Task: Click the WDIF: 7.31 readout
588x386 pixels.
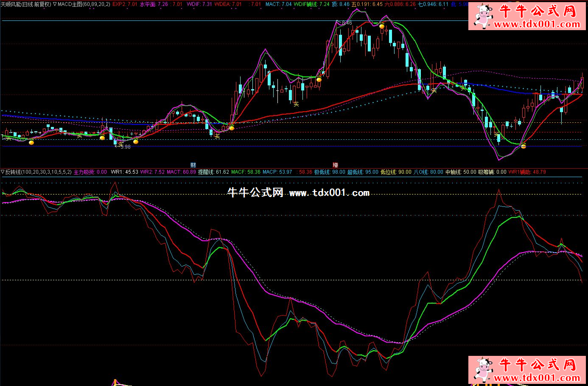Action: [199, 4]
